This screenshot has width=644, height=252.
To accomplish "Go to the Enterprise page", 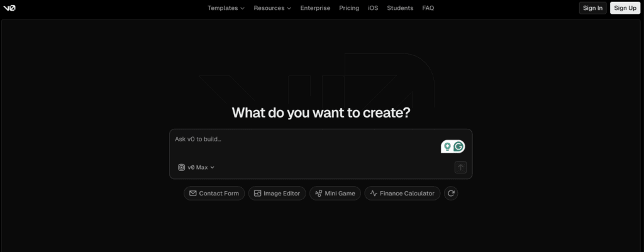I will [x=315, y=8].
